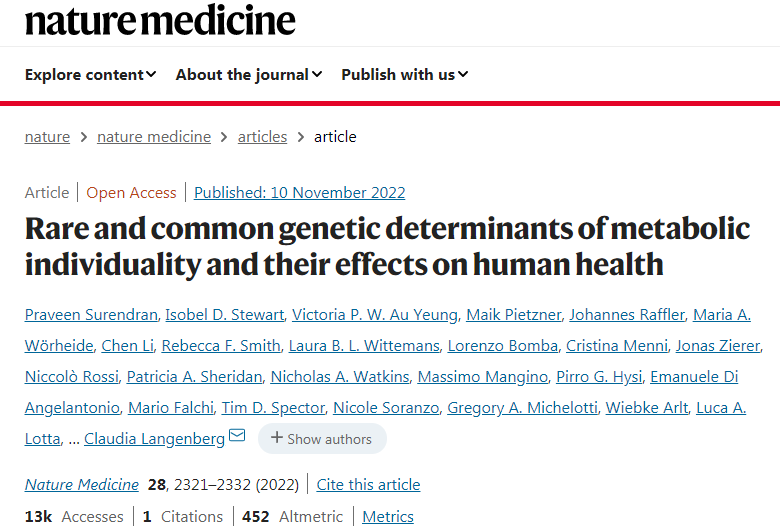The height and width of the screenshot is (530, 780).
Task: Click the Published: 10 November 2022 link
Action: (x=299, y=193)
